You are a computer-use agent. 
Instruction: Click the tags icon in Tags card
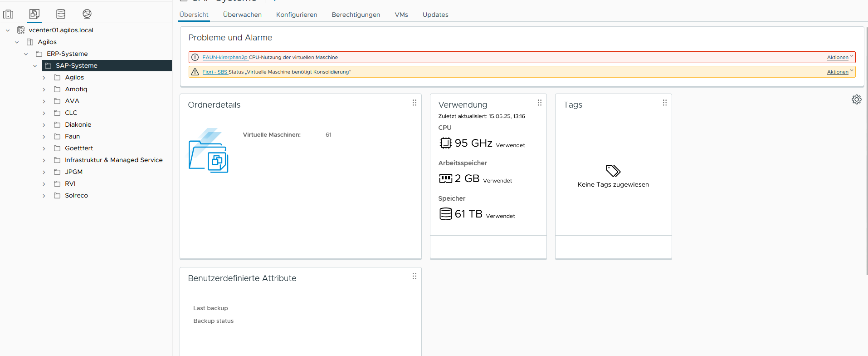[x=613, y=171]
